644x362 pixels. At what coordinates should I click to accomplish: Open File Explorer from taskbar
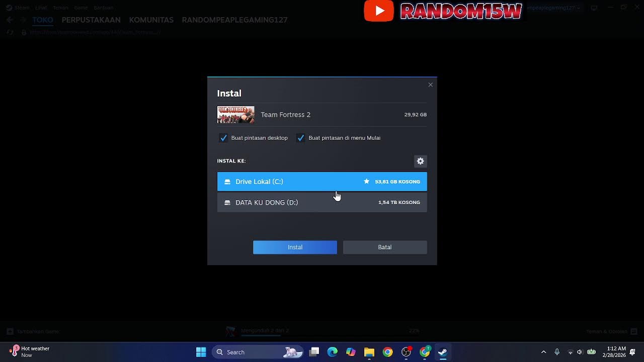pos(369,352)
